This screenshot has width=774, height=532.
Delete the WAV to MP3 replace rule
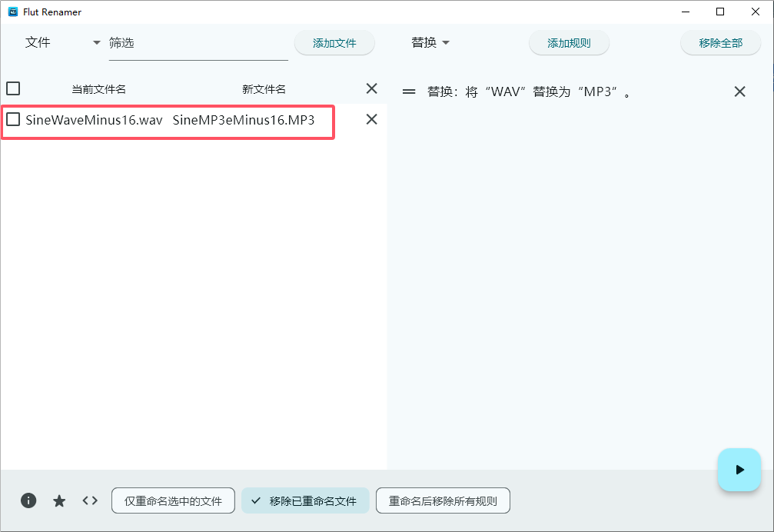coord(739,91)
